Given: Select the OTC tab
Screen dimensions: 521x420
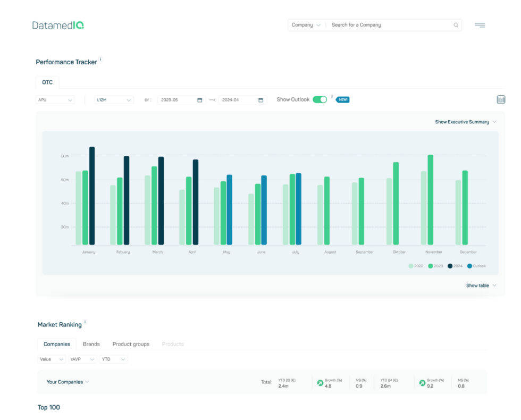Looking at the screenshot, I should (47, 82).
